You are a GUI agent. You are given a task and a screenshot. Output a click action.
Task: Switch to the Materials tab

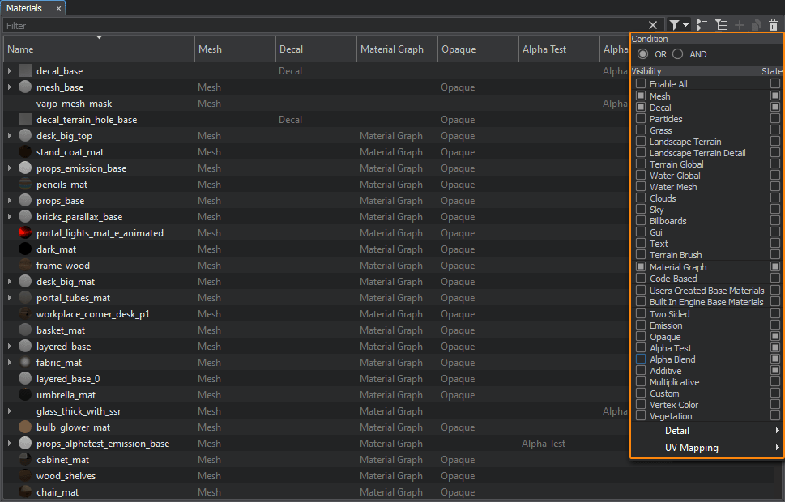click(x=27, y=7)
